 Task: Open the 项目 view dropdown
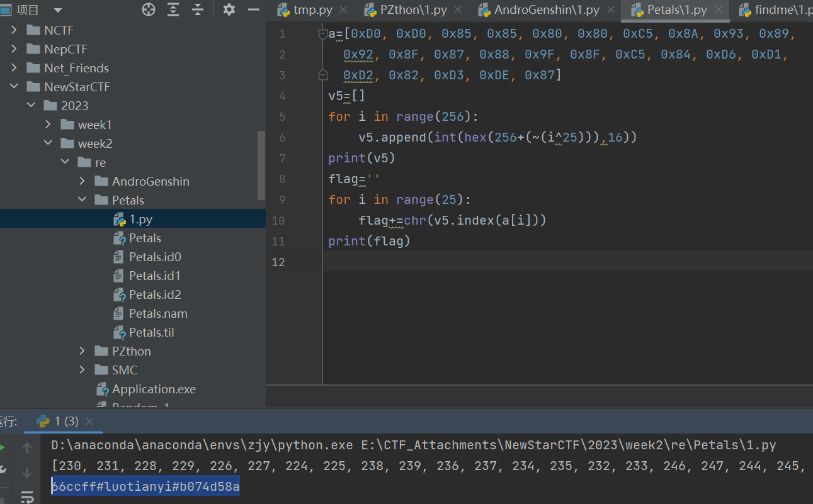click(x=58, y=10)
